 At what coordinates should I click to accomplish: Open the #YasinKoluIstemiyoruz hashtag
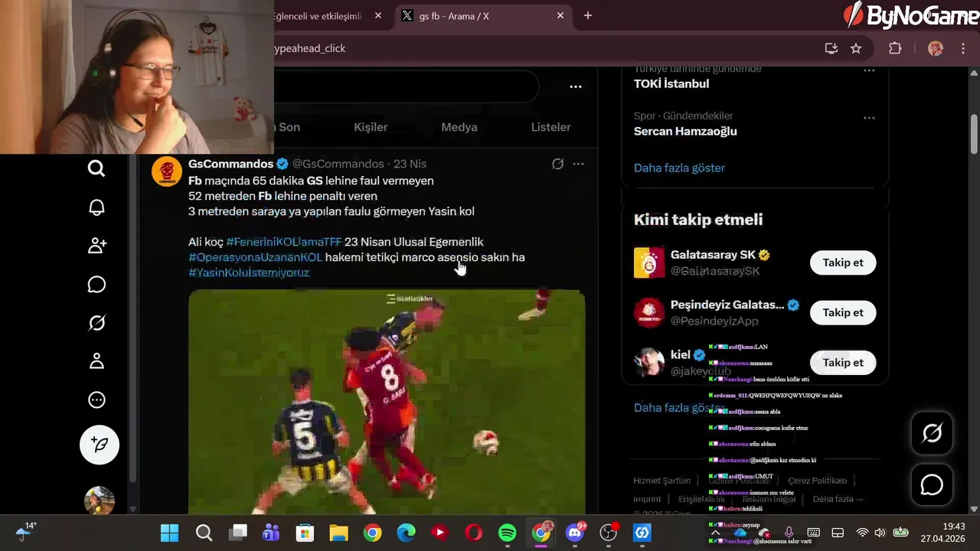(x=249, y=272)
